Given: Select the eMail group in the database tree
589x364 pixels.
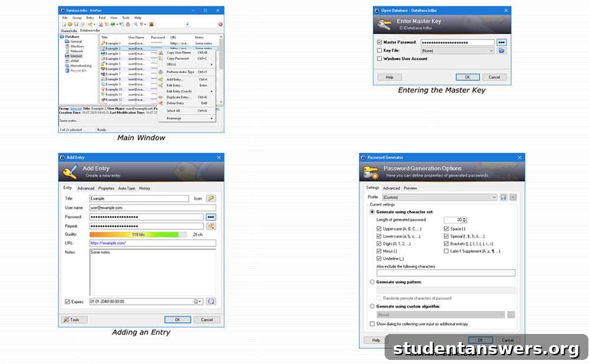Looking at the screenshot, I should click(74, 61).
